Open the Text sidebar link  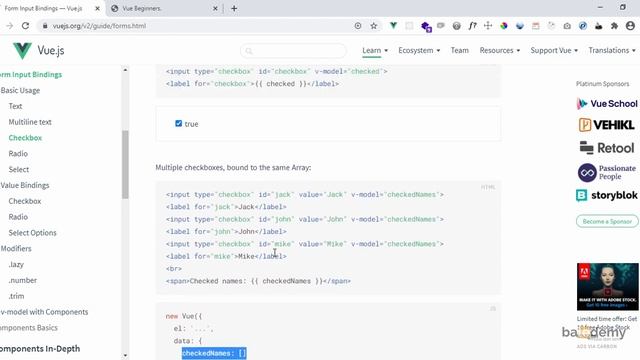[16, 106]
